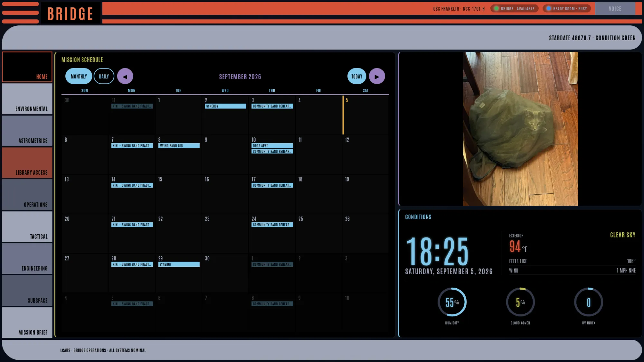Image resolution: width=644 pixels, height=362 pixels.
Task: Advance to next month arrow
Action: tap(377, 76)
